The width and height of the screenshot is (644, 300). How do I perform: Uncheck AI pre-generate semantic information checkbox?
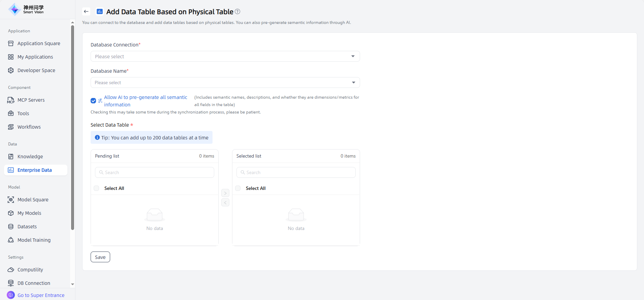[93, 101]
